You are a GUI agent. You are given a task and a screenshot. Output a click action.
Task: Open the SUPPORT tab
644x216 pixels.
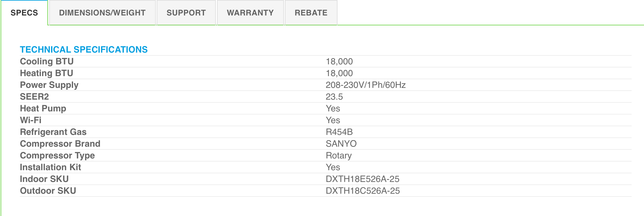point(186,13)
